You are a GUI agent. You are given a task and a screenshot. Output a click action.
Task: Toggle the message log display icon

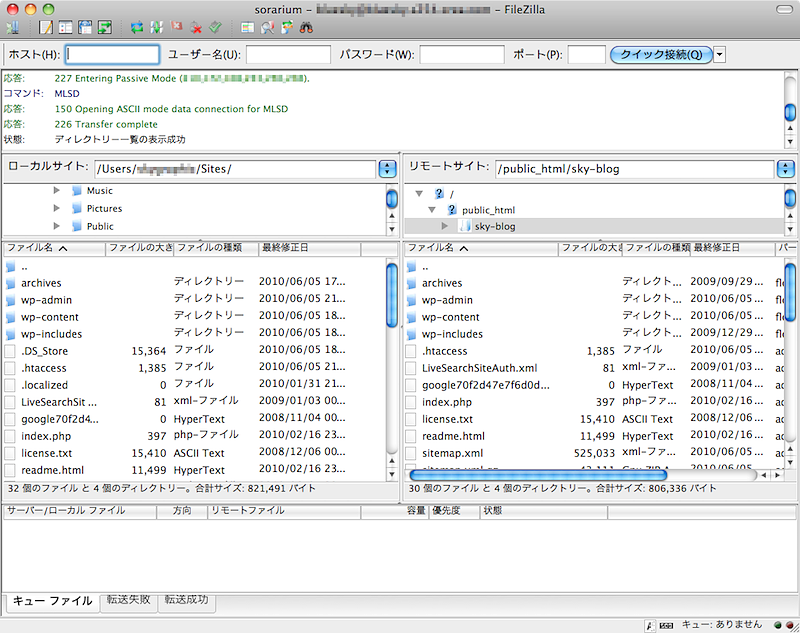pyautogui.click(x=46, y=28)
